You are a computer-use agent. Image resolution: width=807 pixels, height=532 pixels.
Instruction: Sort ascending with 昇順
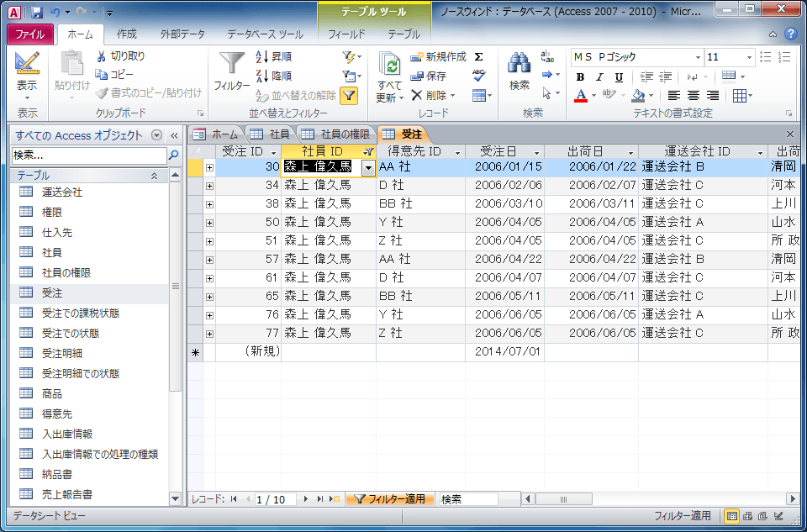[x=274, y=56]
